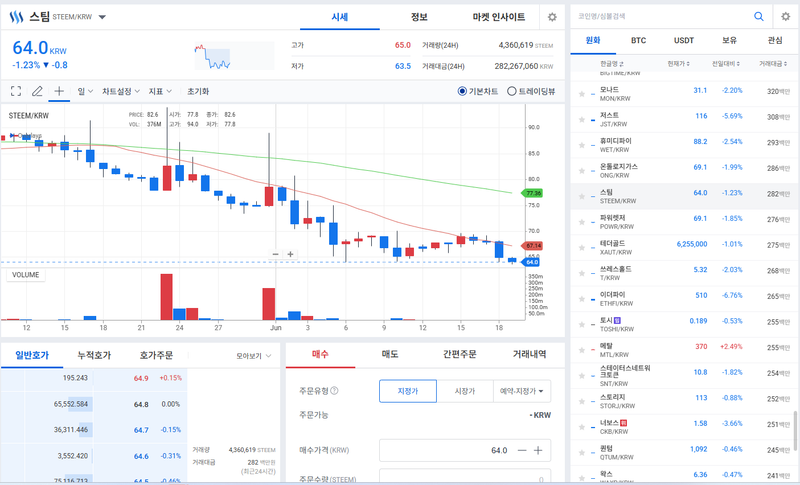The image size is (800, 485).
Task: Open the 이더파이 ETHFI/KRW row
Action: (x=684, y=299)
